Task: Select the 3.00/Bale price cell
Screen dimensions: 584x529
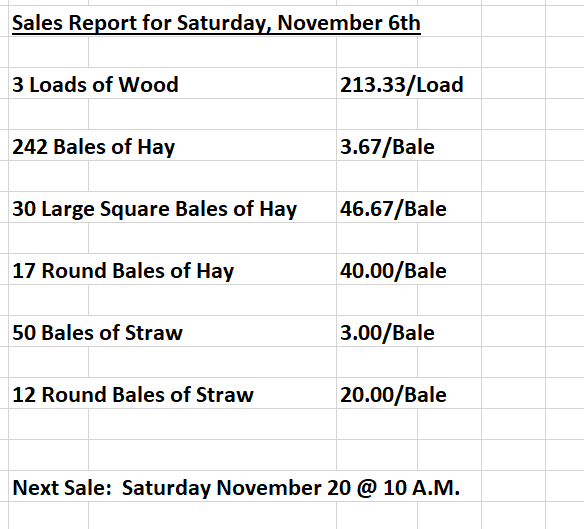Action: tap(387, 332)
